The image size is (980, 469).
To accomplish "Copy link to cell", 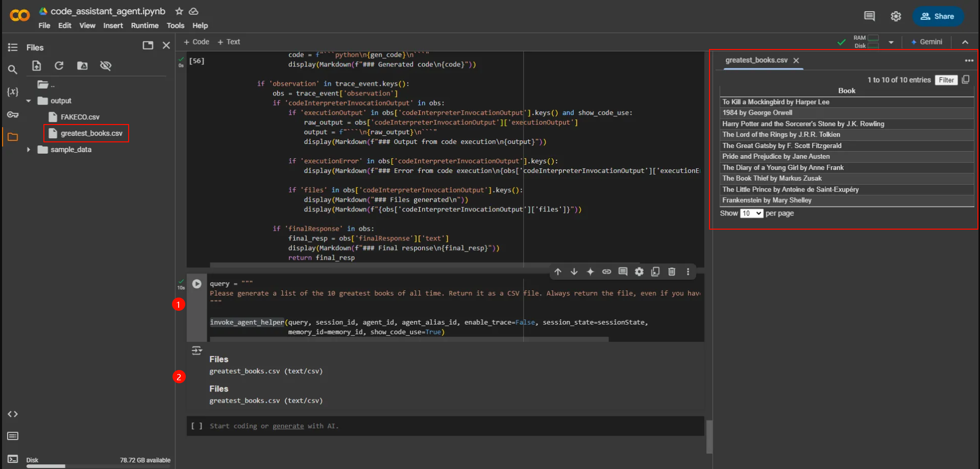I will pos(606,271).
